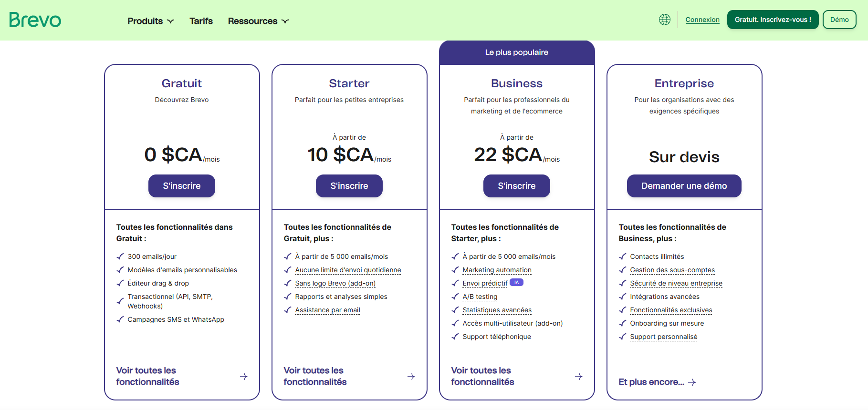Open the globe language selector
This screenshot has height=410, width=868.
pyautogui.click(x=664, y=20)
